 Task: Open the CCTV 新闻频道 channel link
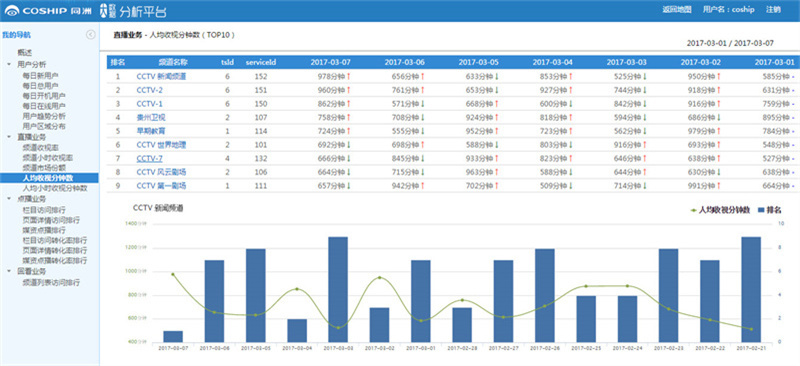161,77
